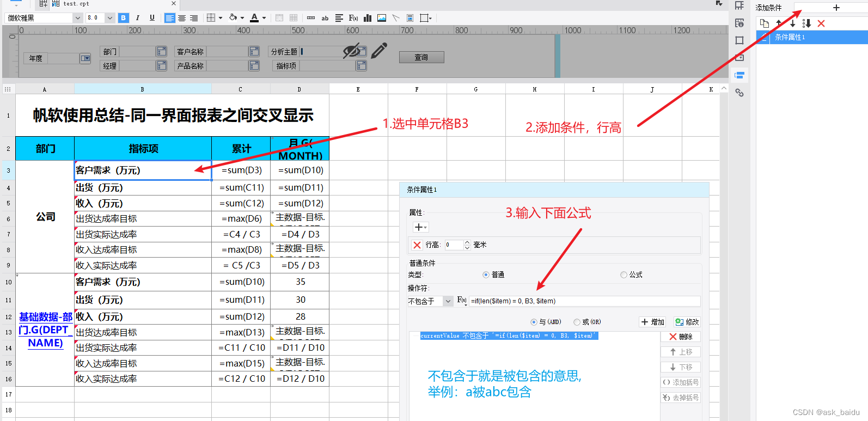
Task: Move the condition up with the up arrow
Action: (779, 23)
